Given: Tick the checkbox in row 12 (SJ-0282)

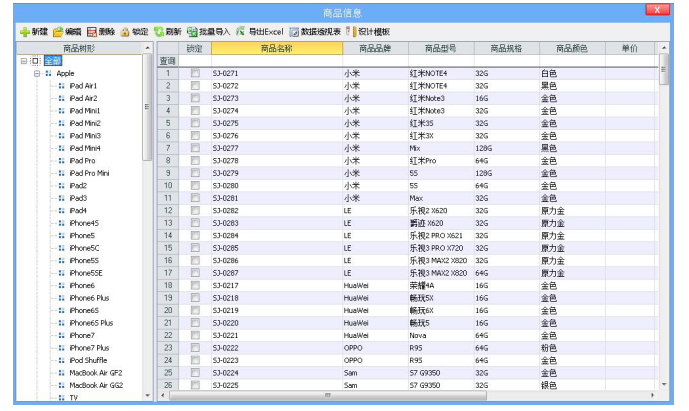Looking at the screenshot, I should point(195,211).
